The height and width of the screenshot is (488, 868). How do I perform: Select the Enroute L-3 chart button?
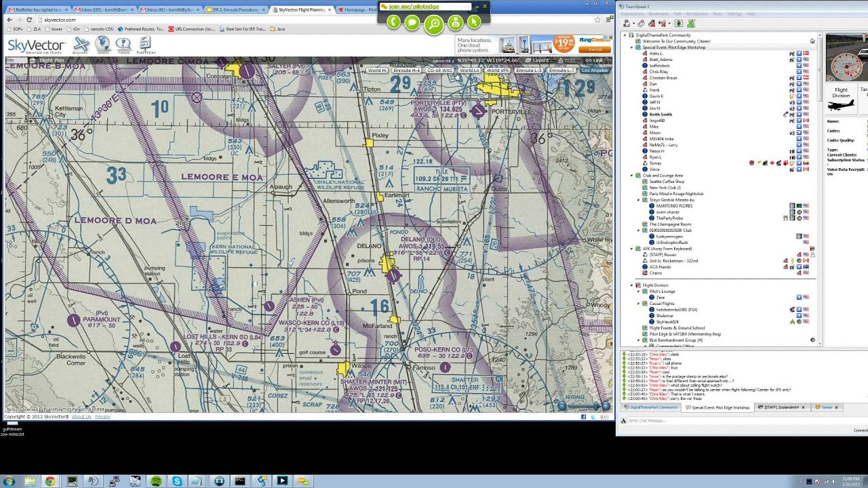pos(529,70)
